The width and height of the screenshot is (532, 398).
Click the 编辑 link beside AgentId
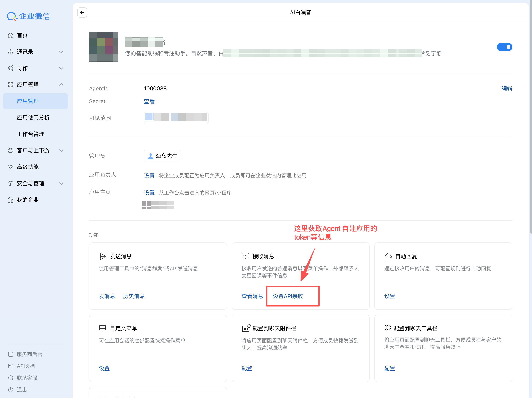click(x=507, y=89)
